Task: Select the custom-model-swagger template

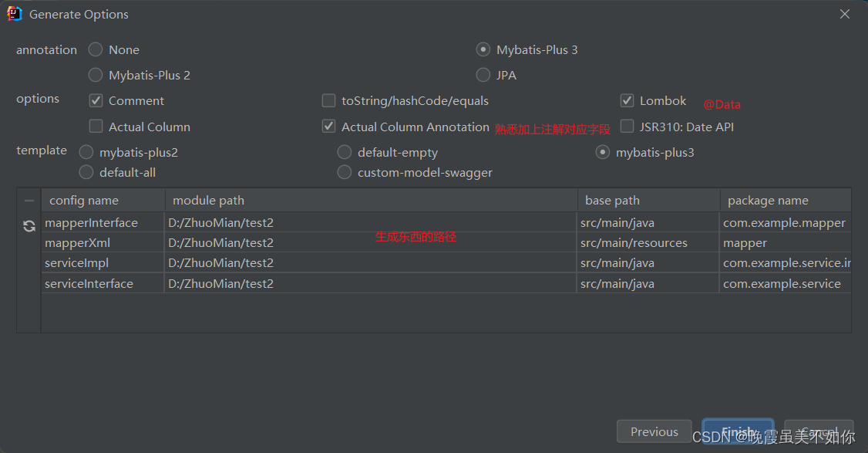Action: (x=344, y=172)
